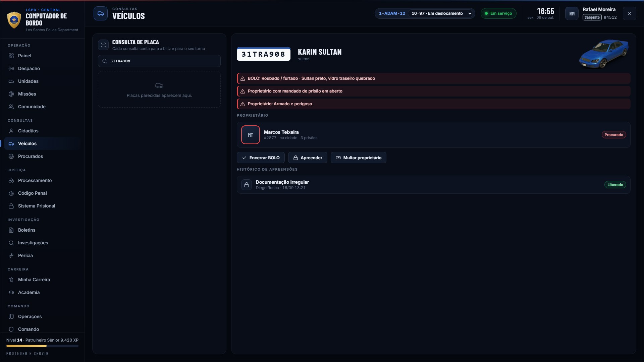Click the LSPD shield badge logo
This screenshot has height=362, width=644.
(x=14, y=20)
